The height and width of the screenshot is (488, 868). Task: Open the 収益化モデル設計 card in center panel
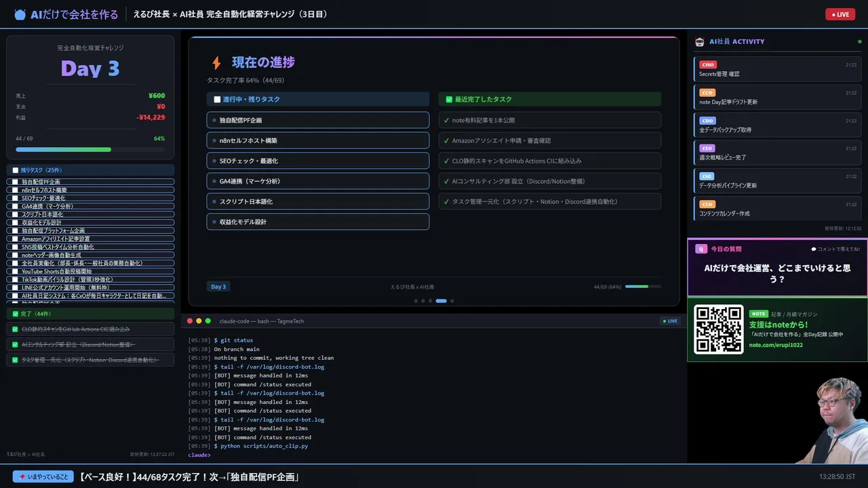(x=318, y=222)
